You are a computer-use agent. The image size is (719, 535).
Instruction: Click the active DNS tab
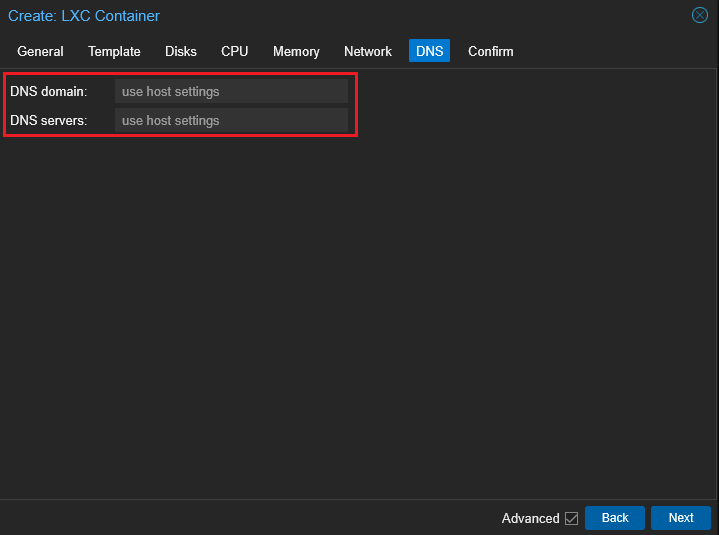[429, 51]
